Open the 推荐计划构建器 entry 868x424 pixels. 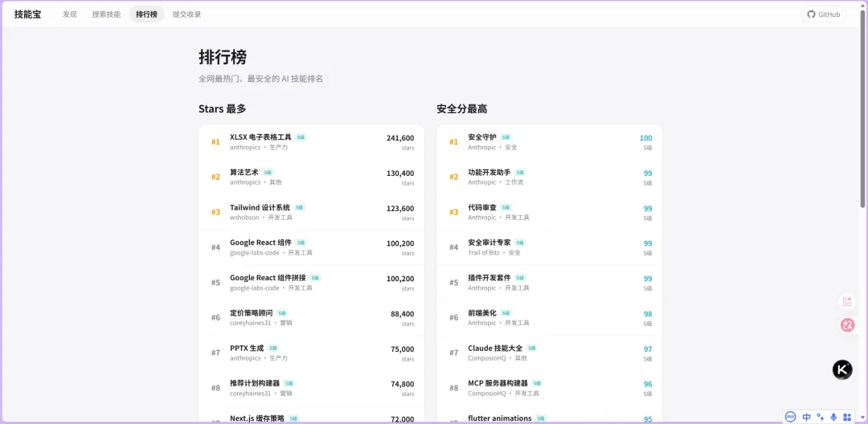[312, 388]
